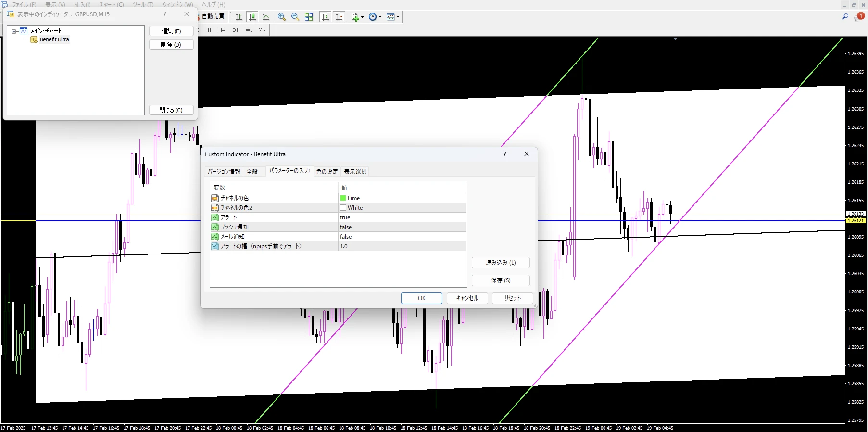This screenshot has height=432, width=868.
Task: Toggle chart shift icon
Action: pos(339,17)
